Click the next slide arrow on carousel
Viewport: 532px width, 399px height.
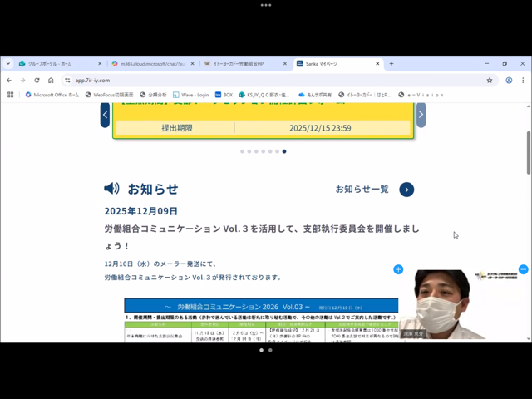pyautogui.click(x=421, y=115)
